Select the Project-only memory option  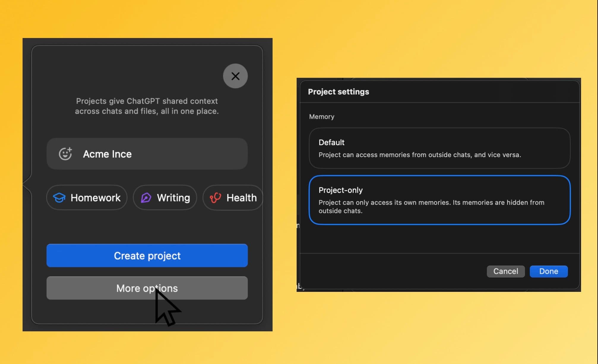[x=439, y=200]
